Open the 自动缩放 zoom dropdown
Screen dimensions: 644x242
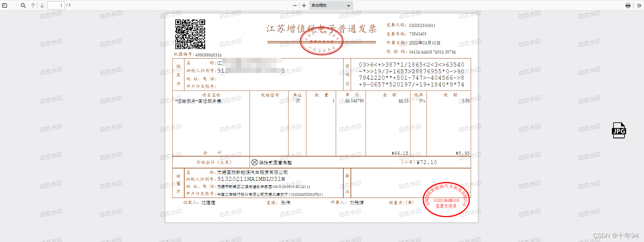pos(331,5)
